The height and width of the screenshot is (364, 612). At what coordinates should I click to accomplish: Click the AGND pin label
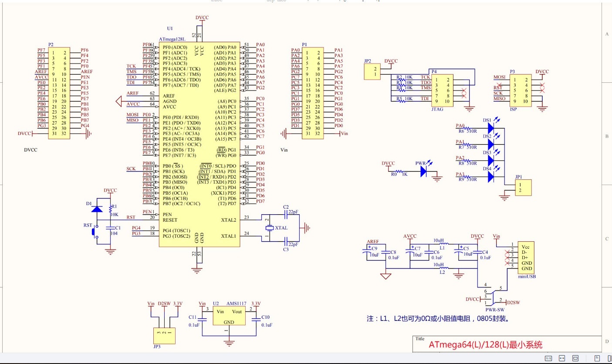[x=169, y=101]
